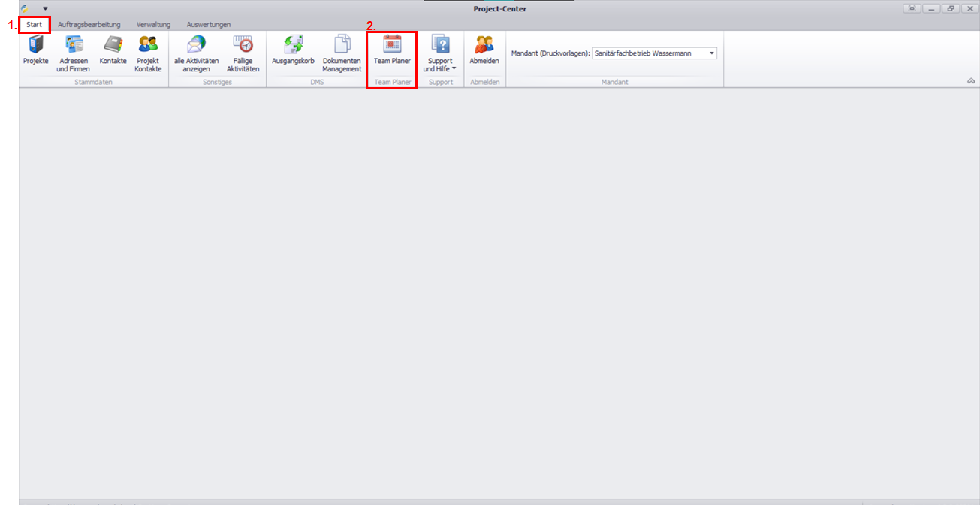This screenshot has width=980, height=505.
Task: Switch to the Auftragsbearbeitung tab
Action: [89, 25]
